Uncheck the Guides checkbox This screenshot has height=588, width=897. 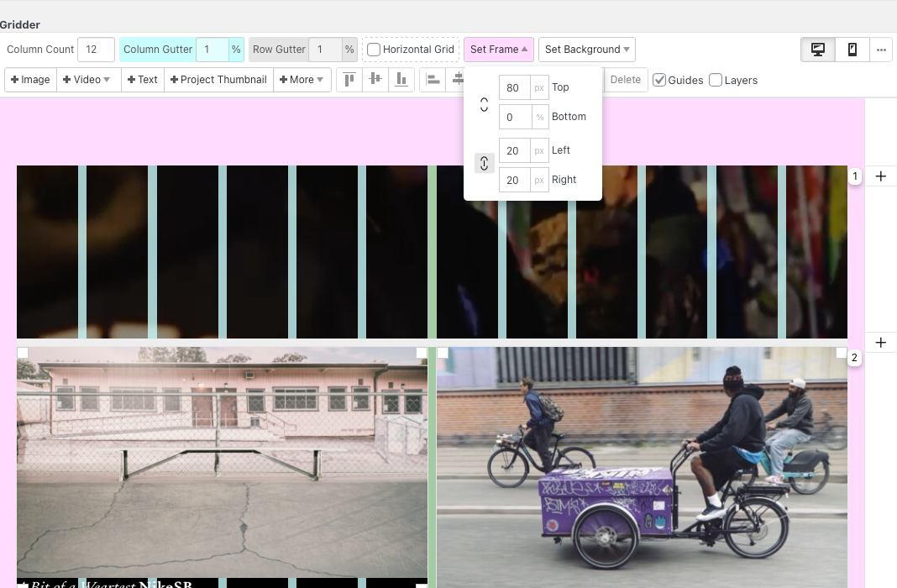659,80
